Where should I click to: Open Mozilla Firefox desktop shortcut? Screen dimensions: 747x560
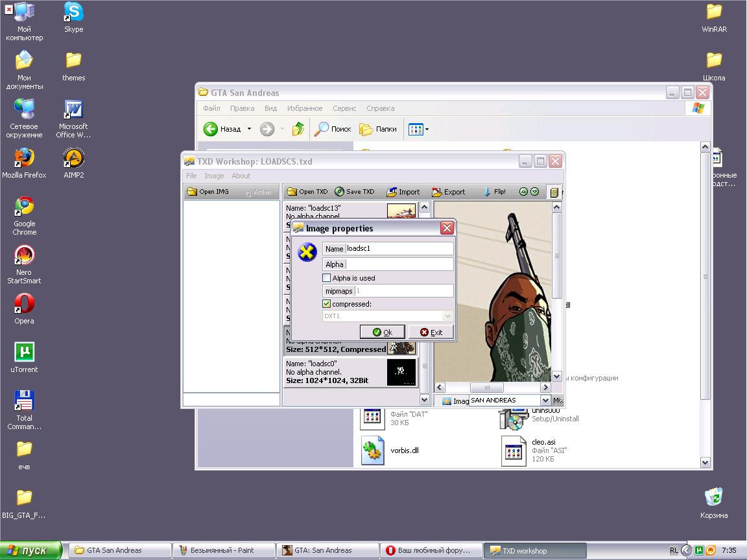coord(24,158)
